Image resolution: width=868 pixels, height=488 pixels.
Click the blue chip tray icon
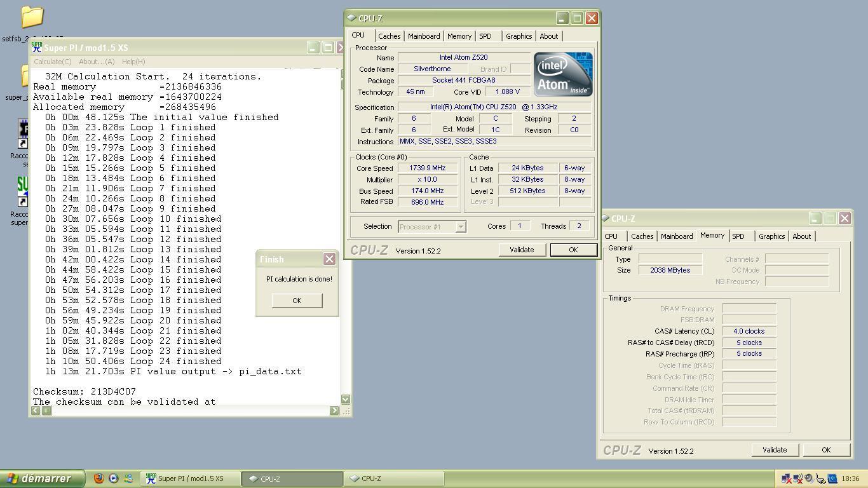[x=832, y=478]
